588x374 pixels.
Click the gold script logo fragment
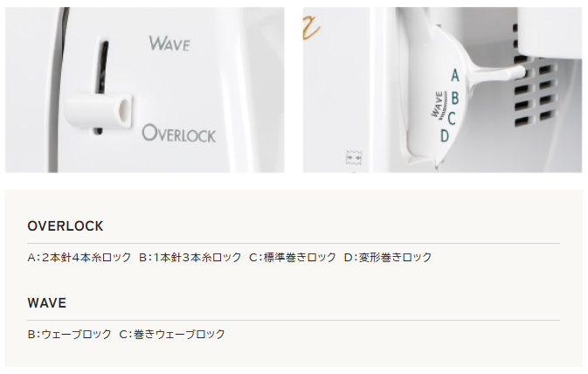[311, 27]
